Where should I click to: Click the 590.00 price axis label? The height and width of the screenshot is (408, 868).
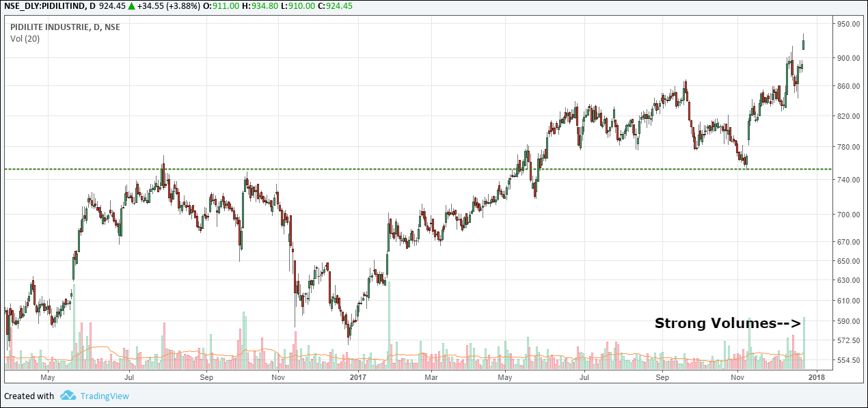pyautogui.click(x=847, y=321)
